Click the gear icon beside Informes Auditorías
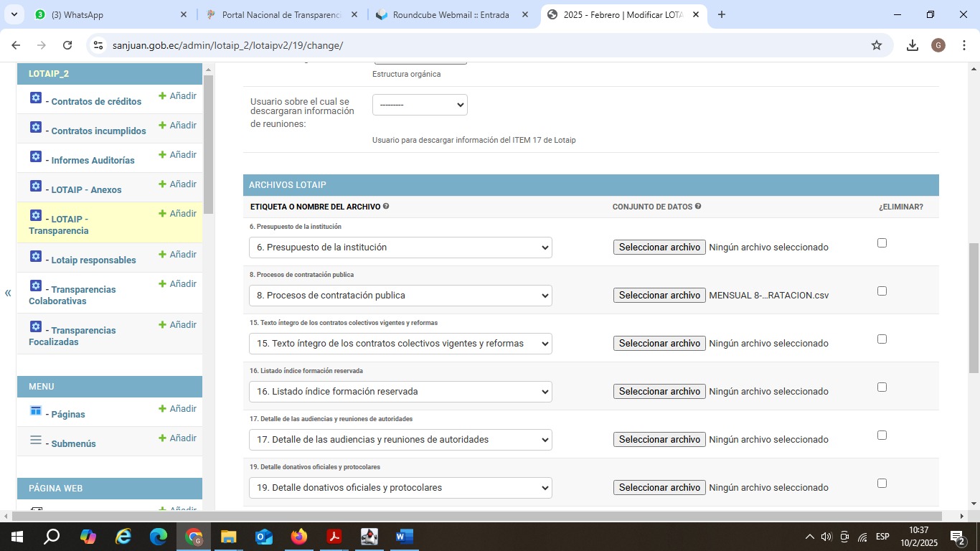Screen dimensions: 980x551 36,156
